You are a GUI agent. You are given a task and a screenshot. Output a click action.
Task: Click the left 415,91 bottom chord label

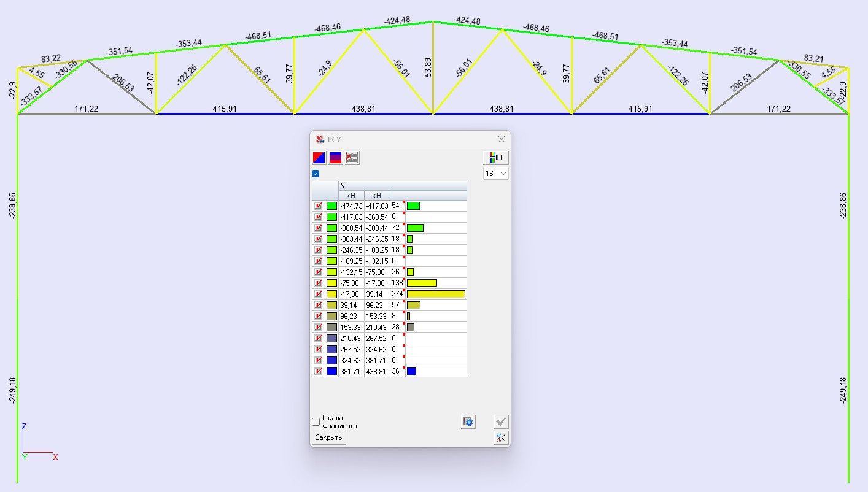click(225, 109)
